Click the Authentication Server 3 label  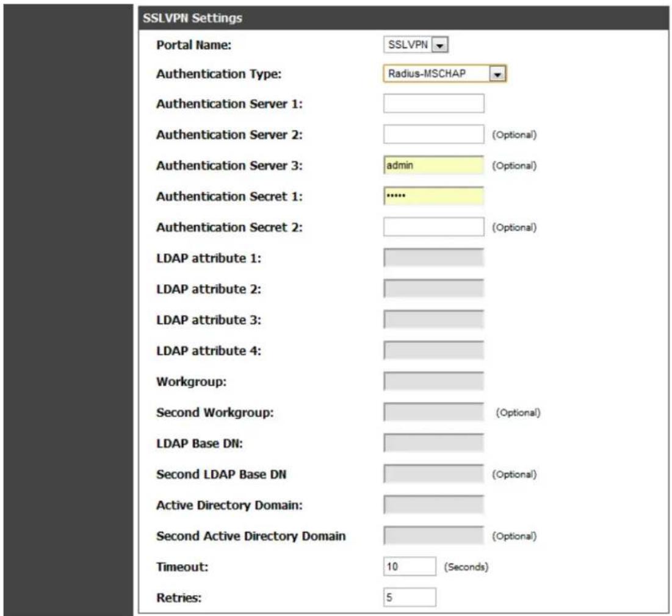click(229, 166)
